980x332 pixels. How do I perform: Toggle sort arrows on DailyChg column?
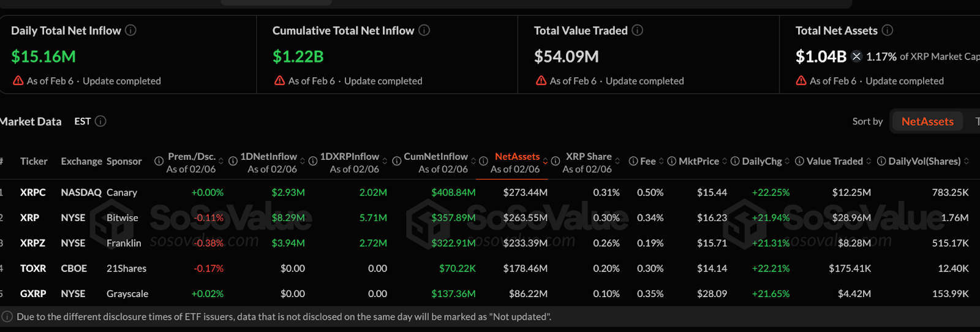[x=787, y=161]
